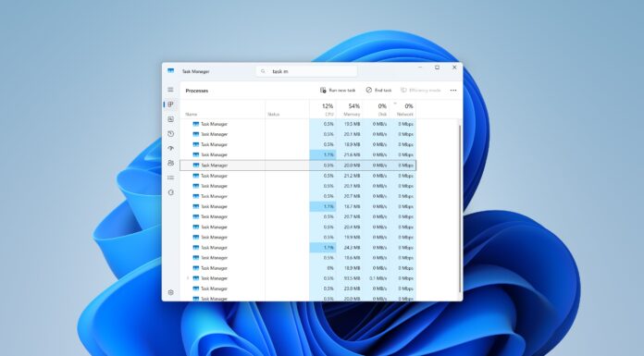Open App history from the sidebar

171,134
